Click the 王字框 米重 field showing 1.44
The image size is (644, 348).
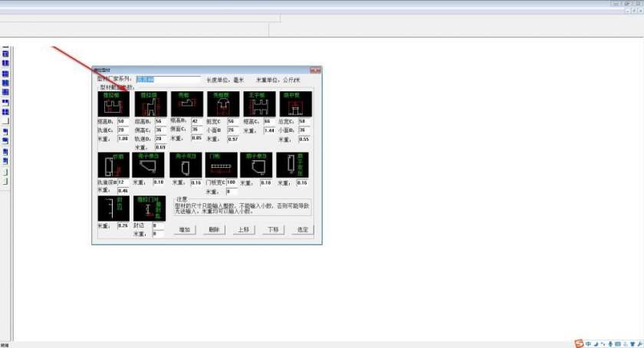269,130
